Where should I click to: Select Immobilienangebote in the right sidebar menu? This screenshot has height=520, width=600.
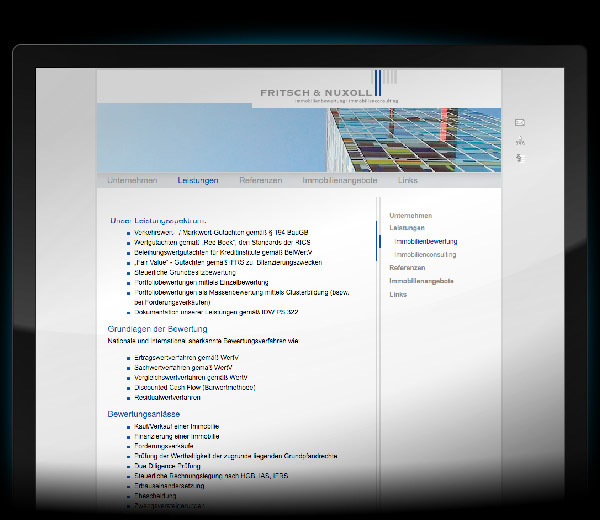tap(421, 281)
